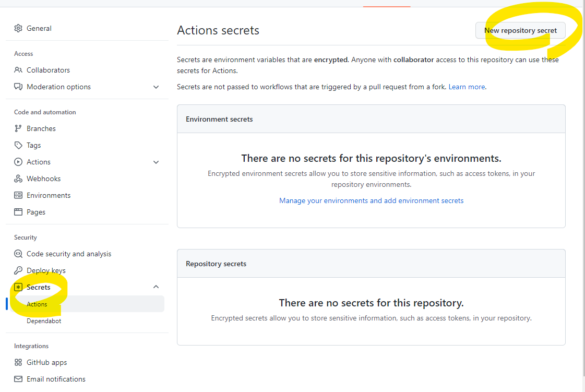585x392 pixels.
Task: Click the Deploy keys key icon
Action: pyautogui.click(x=18, y=270)
